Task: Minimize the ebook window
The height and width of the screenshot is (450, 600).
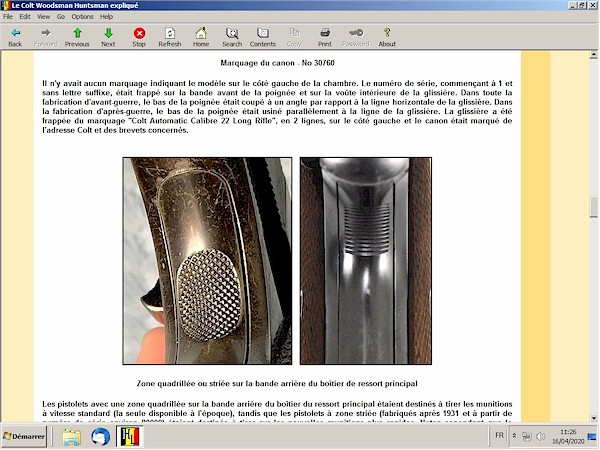Action: point(572,5)
